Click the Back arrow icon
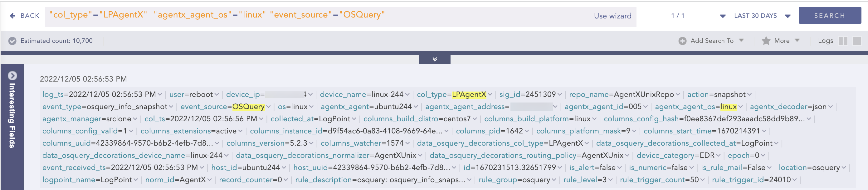Viewport: 868px width, 190px height. pos(12,16)
